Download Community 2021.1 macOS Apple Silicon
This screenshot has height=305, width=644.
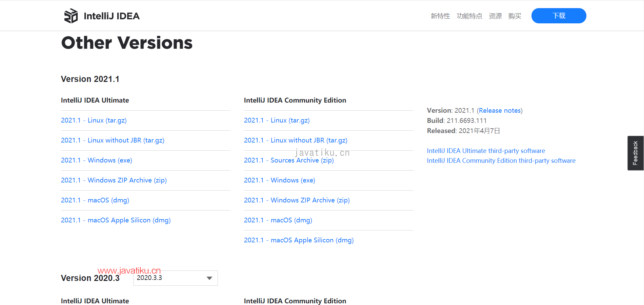point(299,240)
